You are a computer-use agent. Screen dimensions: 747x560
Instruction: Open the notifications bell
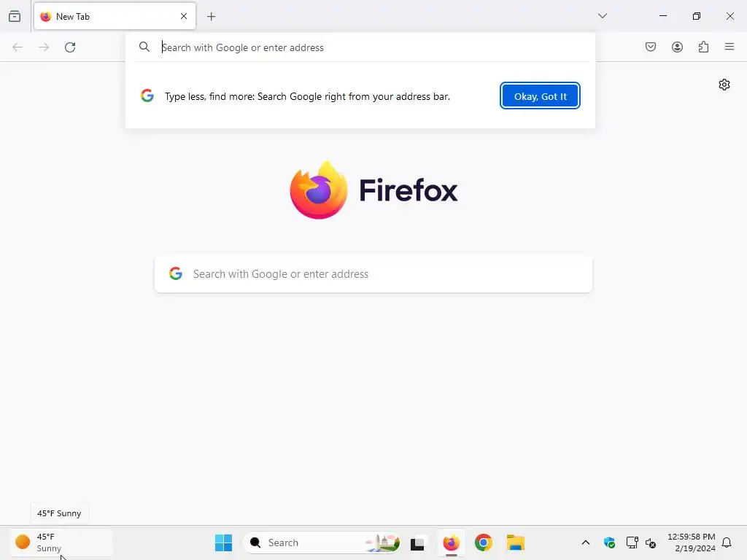(727, 542)
